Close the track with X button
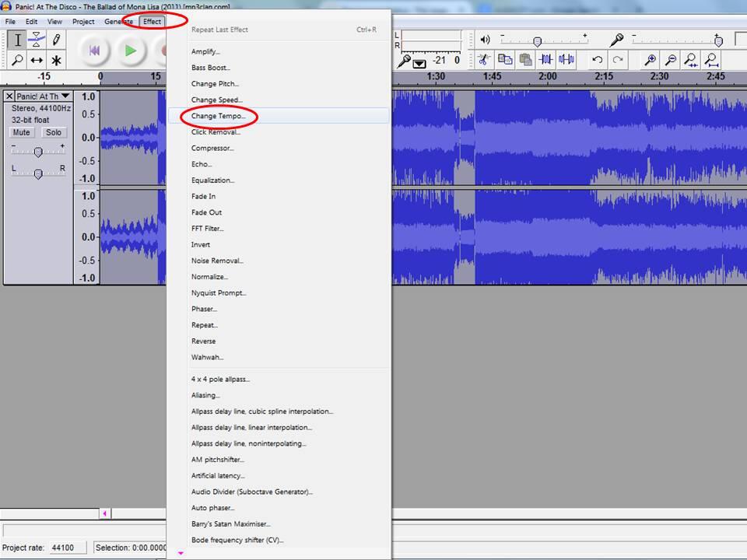This screenshot has width=747, height=560. click(x=9, y=96)
